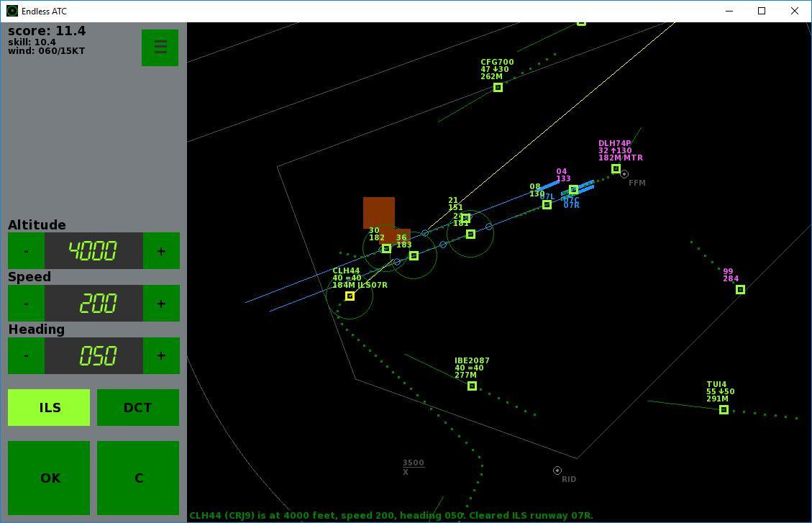Select the yellow CLH44 aircraft target square

click(x=350, y=296)
